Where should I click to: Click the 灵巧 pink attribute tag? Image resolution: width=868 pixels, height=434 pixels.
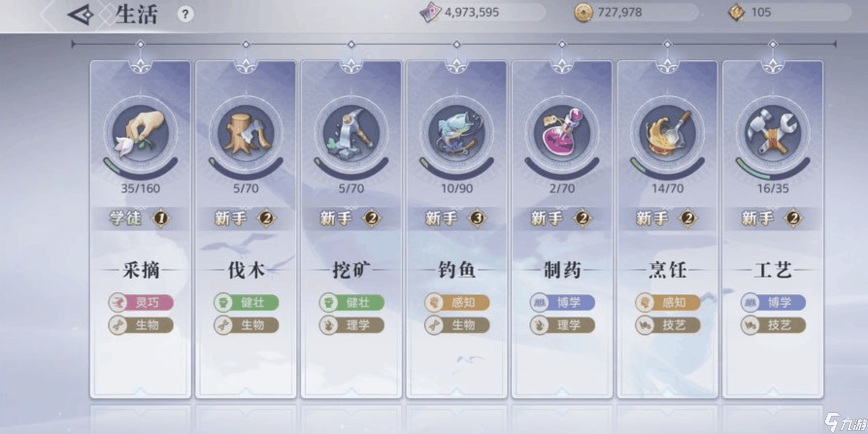141,303
